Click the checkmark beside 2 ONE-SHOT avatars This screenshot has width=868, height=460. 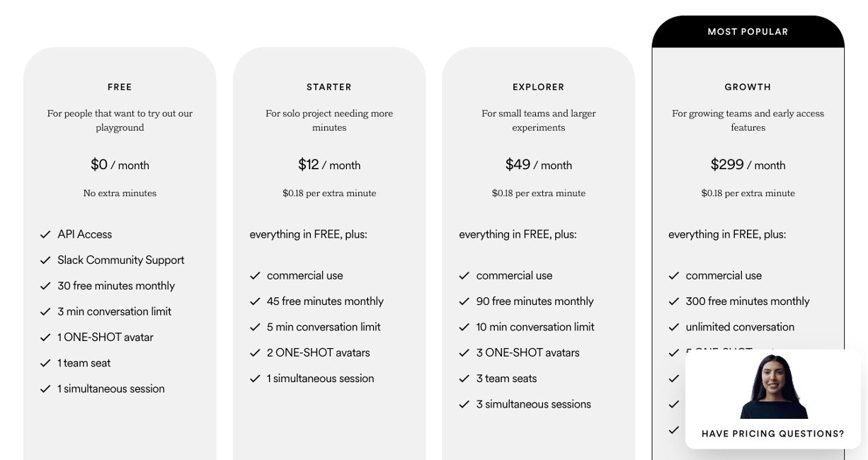255,353
